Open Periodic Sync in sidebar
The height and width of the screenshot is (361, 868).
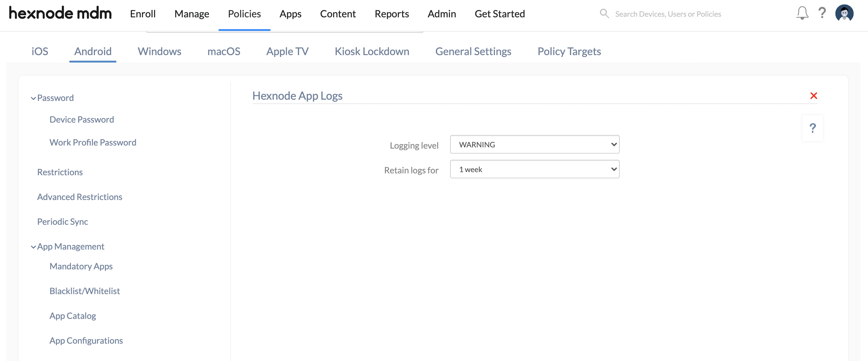click(x=62, y=221)
